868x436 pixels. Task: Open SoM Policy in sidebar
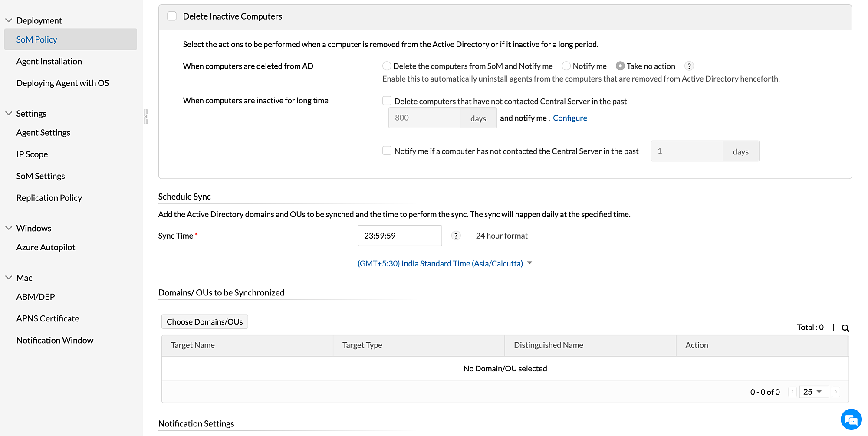[x=71, y=39]
